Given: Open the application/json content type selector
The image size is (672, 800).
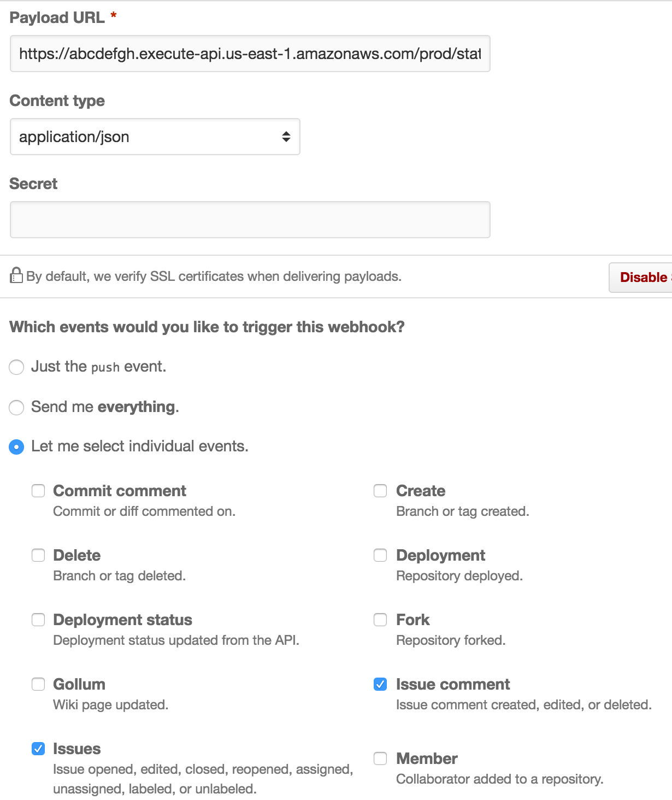Looking at the screenshot, I should tap(155, 137).
